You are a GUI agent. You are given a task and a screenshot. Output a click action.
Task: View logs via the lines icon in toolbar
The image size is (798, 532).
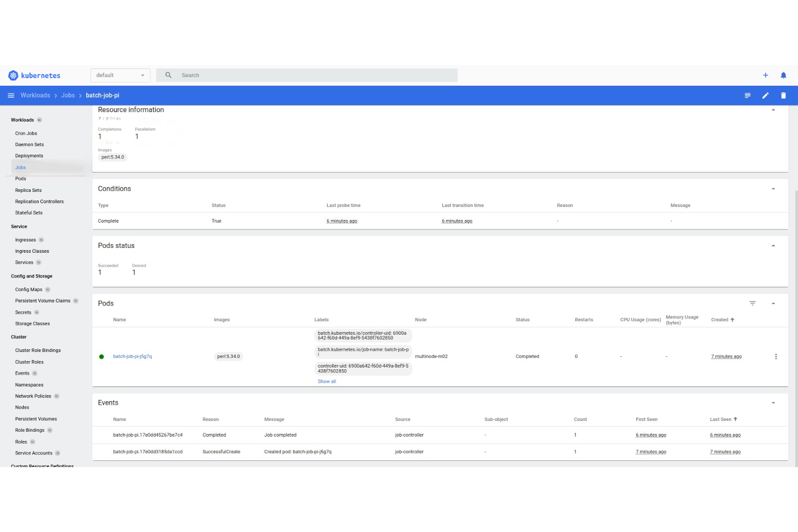[747, 95]
